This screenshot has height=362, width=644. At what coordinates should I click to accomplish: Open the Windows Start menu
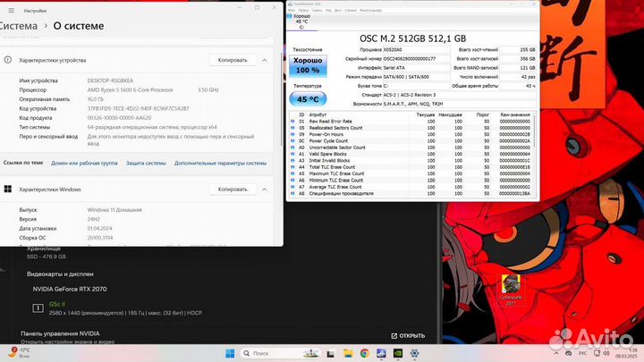pos(230,353)
